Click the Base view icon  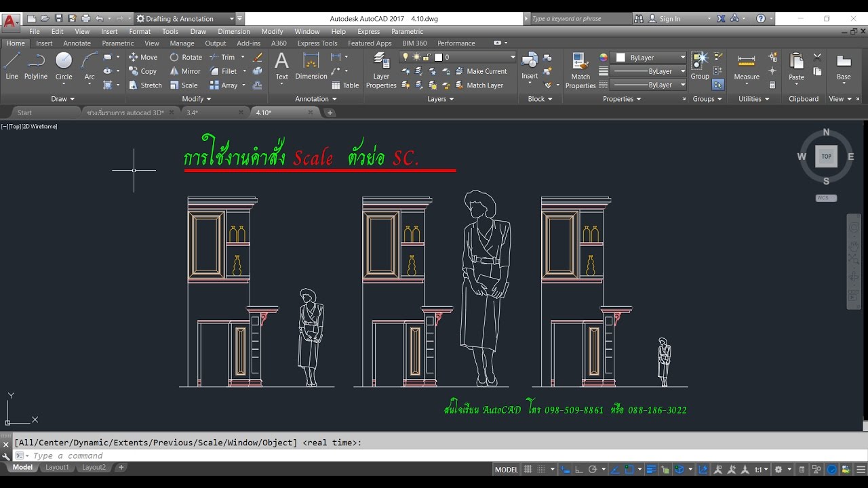click(x=844, y=66)
